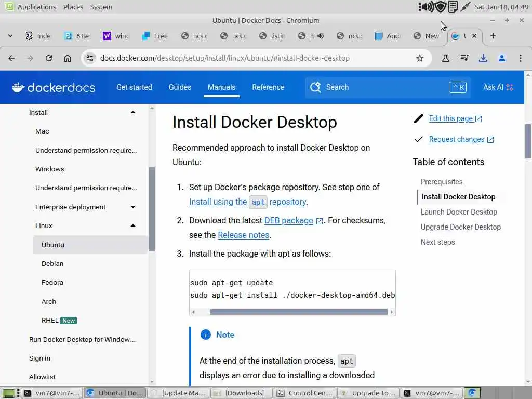Switch to the 'wind' Yahoo tab

pyautogui.click(x=116, y=36)
